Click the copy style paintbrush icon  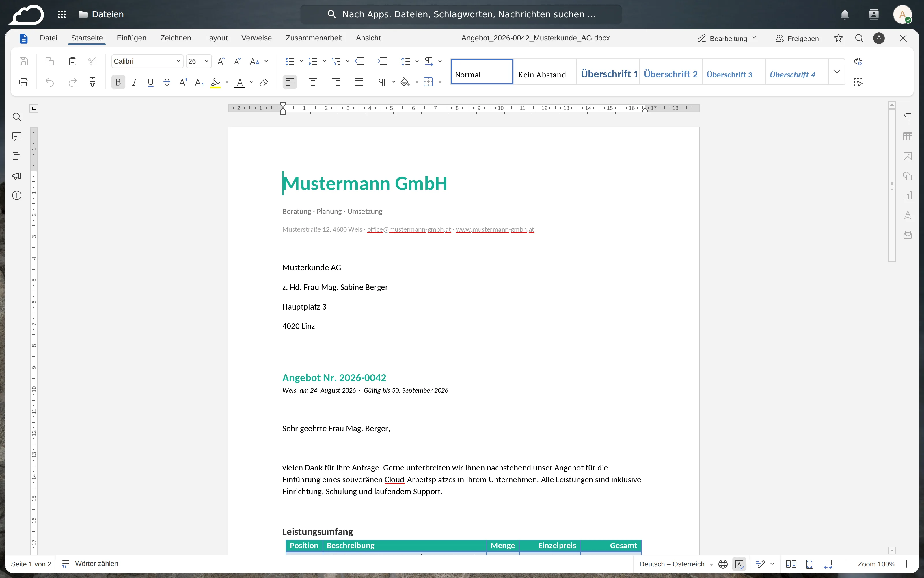92,82
